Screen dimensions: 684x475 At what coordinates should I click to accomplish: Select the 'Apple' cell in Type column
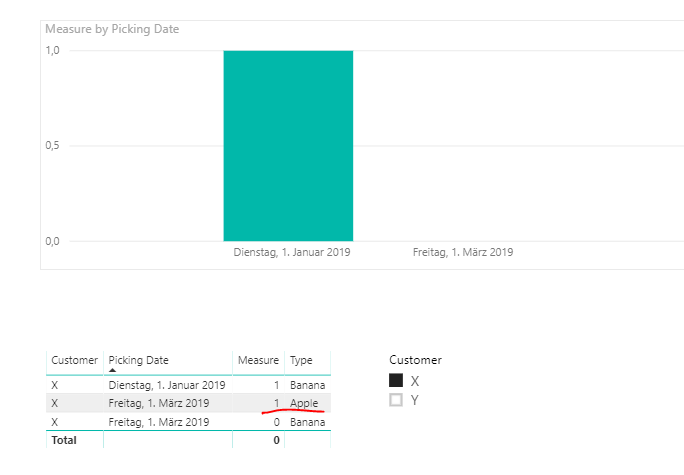(x=304, y=403)
